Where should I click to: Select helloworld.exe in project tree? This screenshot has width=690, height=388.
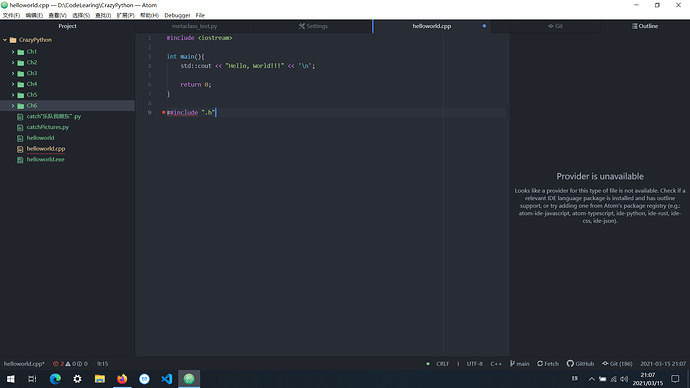click(45, 160)
